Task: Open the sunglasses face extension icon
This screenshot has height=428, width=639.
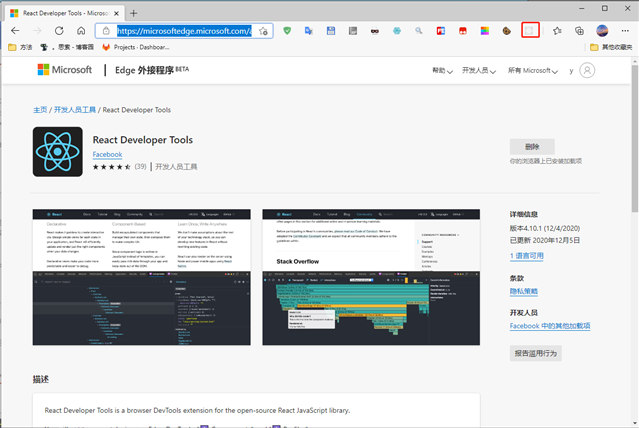Action: (375, 31)
